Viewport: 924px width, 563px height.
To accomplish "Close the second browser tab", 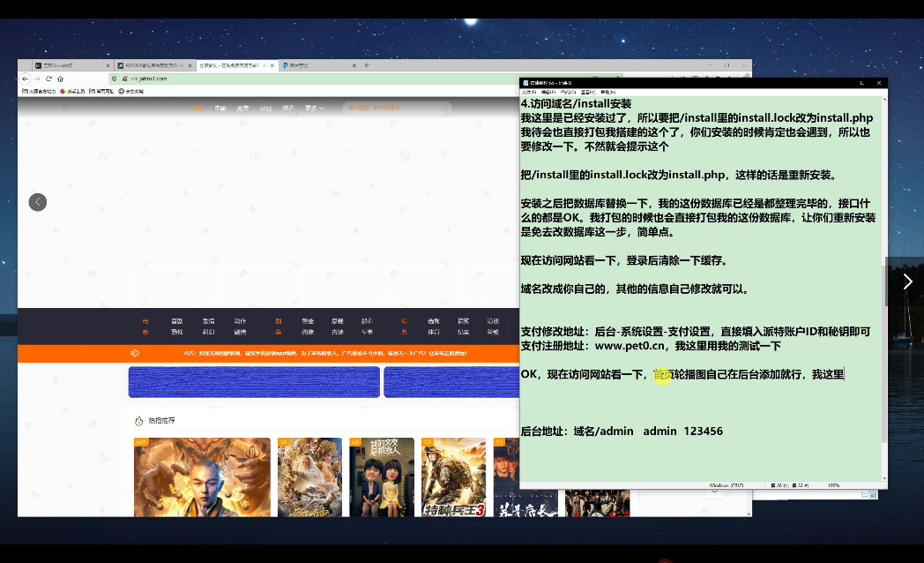I will (190, 65).
